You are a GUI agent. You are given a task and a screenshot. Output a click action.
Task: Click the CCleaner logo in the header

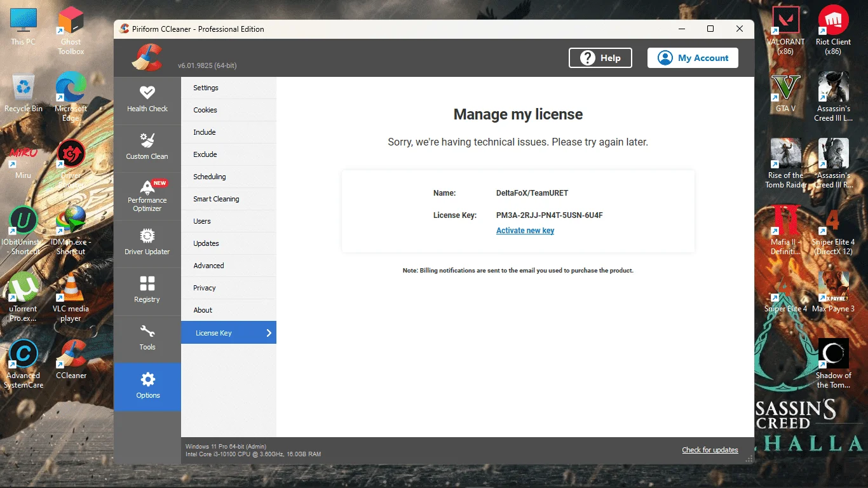coord(147,57)
